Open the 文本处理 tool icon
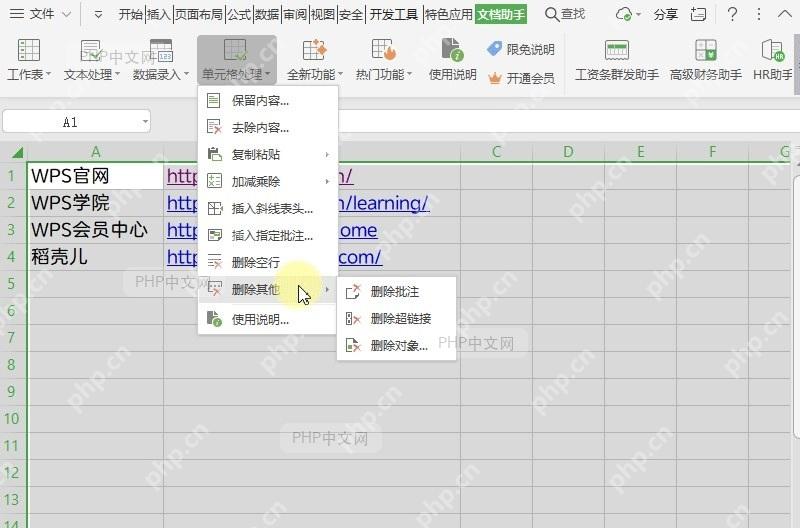The width and height of the screenshot is (800, 528). point(92,51)
